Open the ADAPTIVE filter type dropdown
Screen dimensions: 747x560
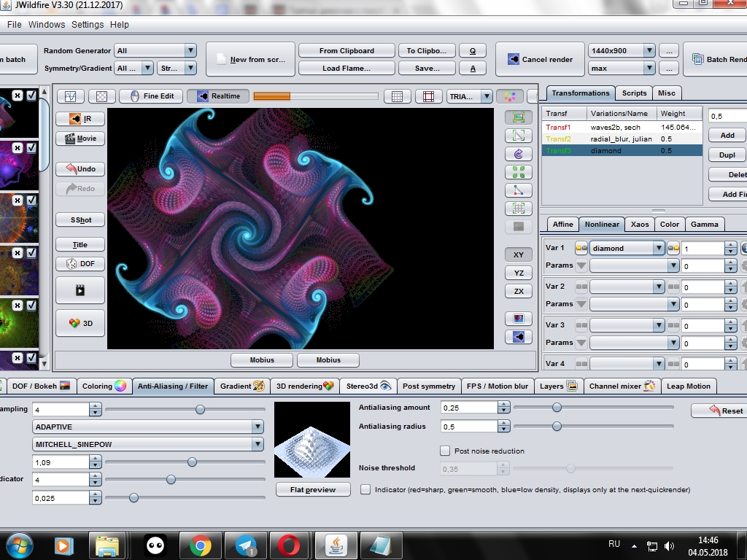tap(148, 427)
